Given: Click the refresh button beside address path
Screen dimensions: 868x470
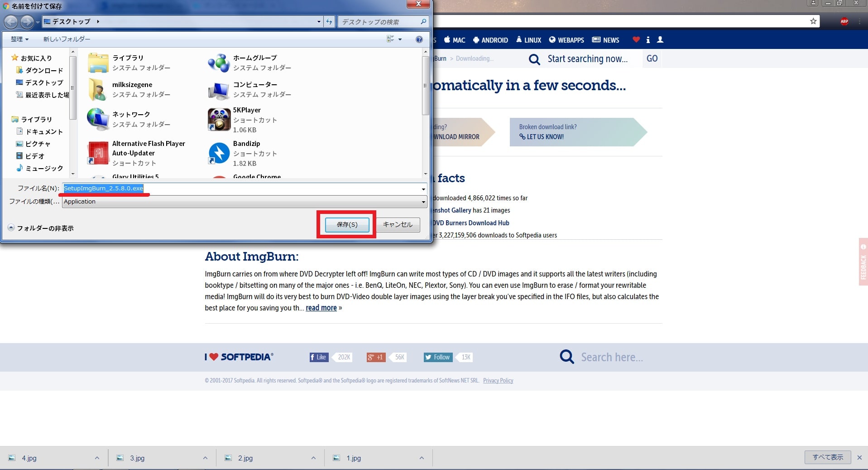Looking at the screenshot, I should pyautogui.click(x=329, y=22).
